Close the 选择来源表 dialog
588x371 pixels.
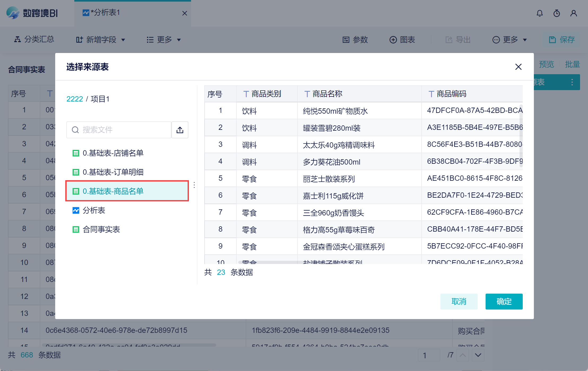[518, 67]
